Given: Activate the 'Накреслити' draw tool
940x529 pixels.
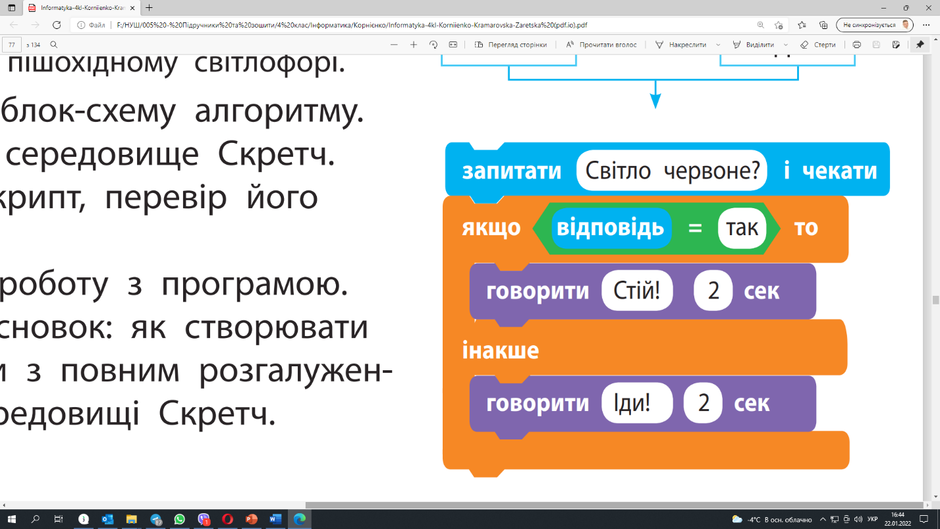Looking at the screenshot, I should (x=681, y=45).
